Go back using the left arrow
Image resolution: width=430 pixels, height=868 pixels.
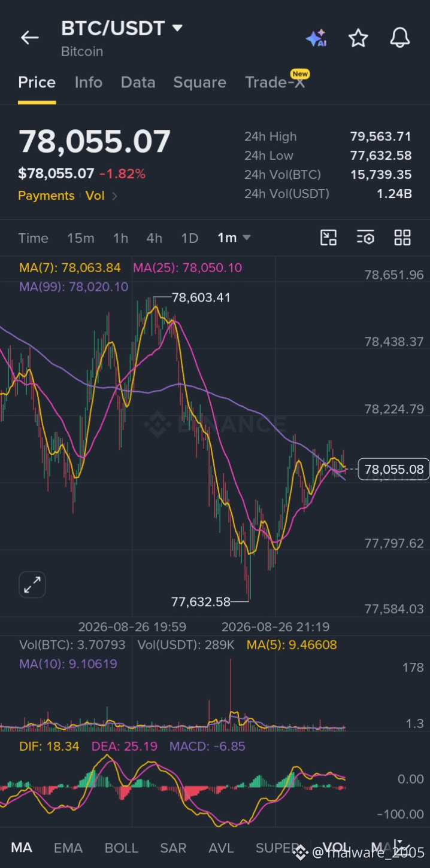[29, 38]
